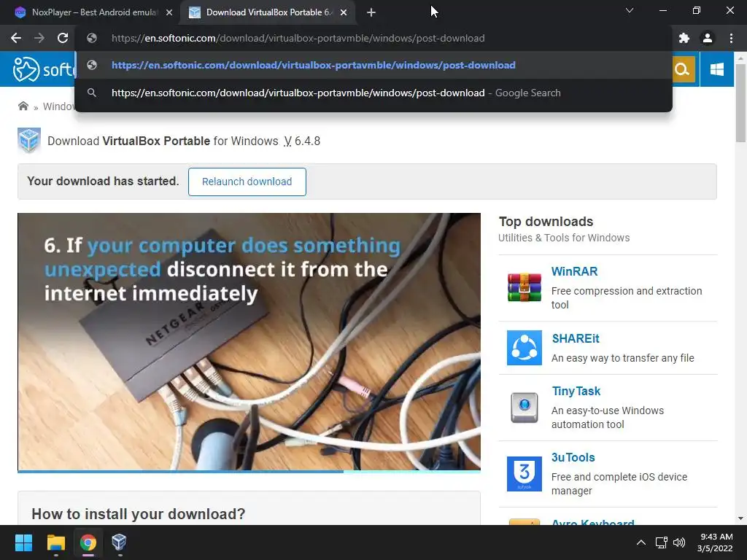Viewport: 747px width, 560px height.
Task: Open the TinyTask link
Action: point(576,391)
